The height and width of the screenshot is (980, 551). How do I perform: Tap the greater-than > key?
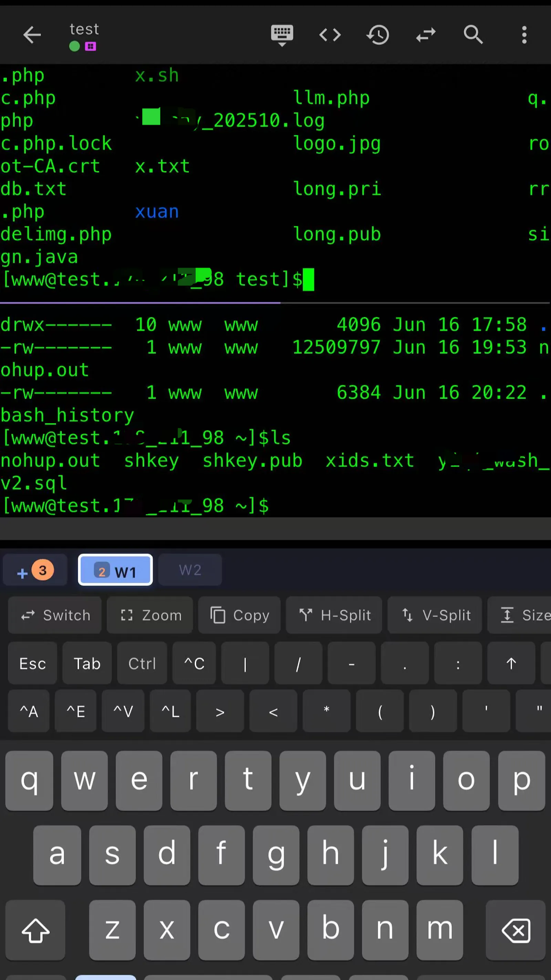click(220, 711)
